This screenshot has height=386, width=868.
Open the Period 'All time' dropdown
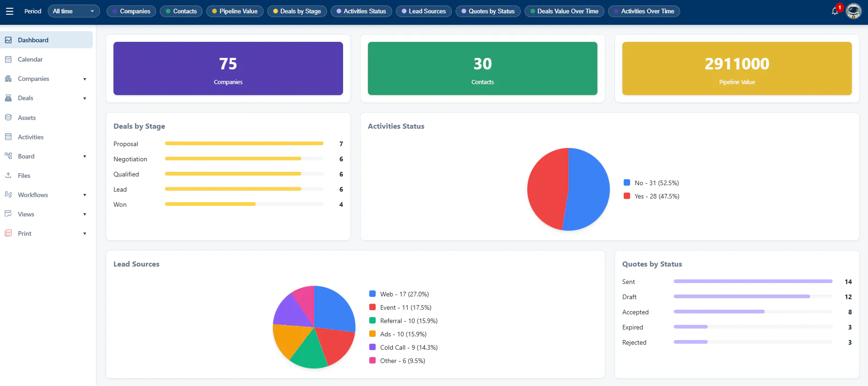pyautogui.click(x=73, y=11)
